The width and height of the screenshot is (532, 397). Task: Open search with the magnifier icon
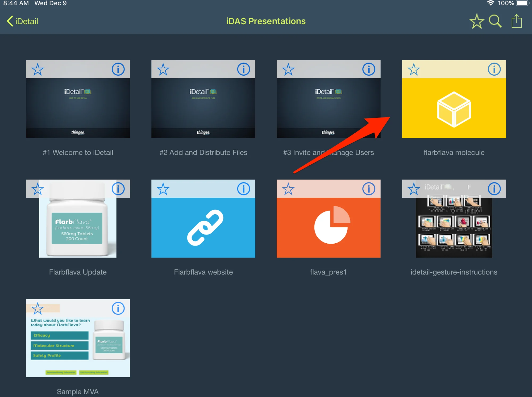(495, 21)
